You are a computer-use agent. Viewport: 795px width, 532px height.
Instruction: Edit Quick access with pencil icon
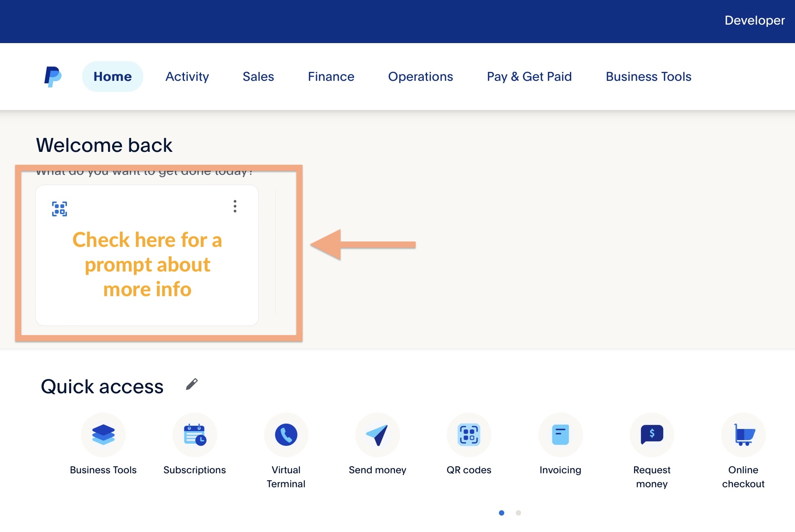click(192, 384)
